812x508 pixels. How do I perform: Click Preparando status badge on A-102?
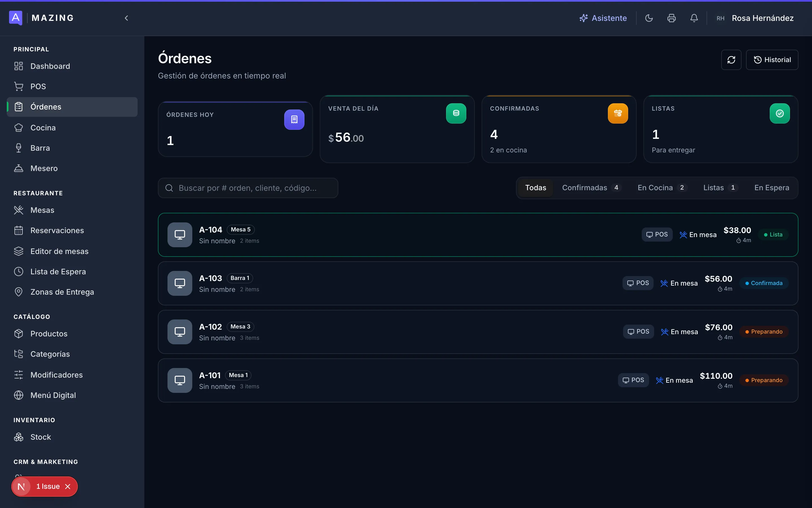pyautogui.click(x=764, y=332)
